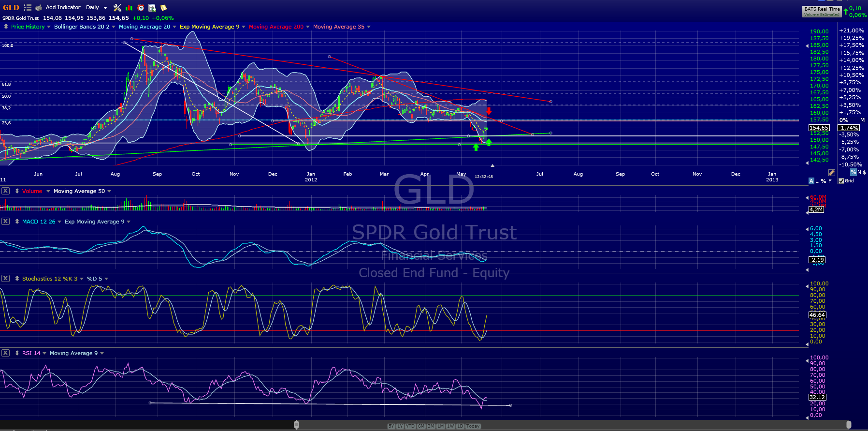The width and height of the screenshot is (868, 431).
Task: Grab the right handle of the time range slider
Action: (849, 425)
